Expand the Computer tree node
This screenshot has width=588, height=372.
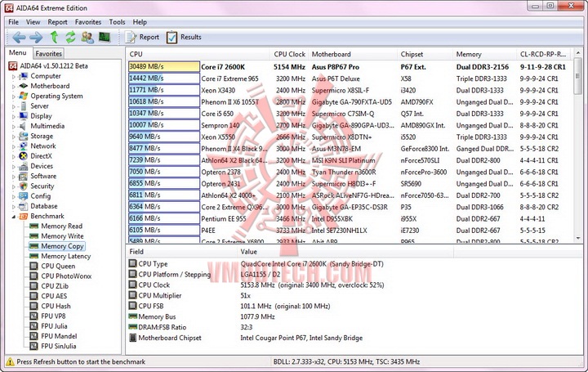tap(14, 77)
